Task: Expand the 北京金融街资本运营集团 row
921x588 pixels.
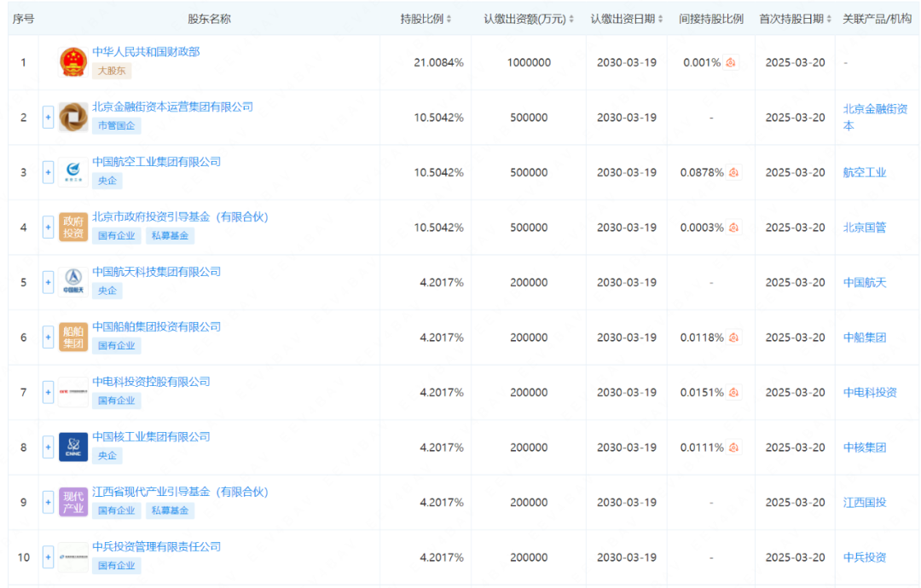Action: (x=48, y=117)
